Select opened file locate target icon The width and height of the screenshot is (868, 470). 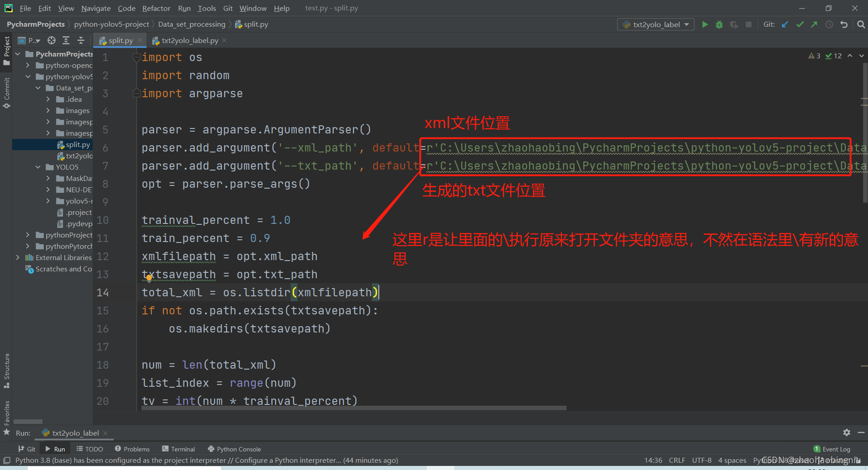52,40
